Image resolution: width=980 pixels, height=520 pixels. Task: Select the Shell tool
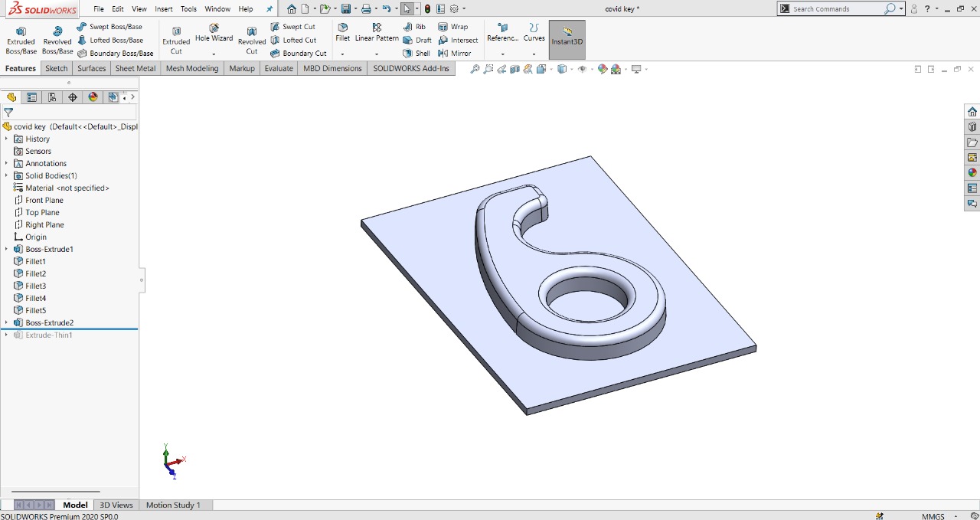coord(416,54)
